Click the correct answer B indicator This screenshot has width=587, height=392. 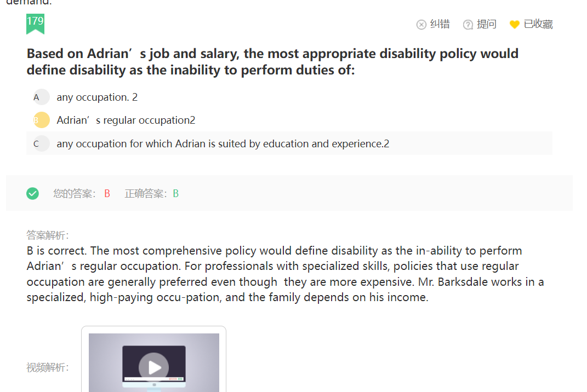point(175,193)
